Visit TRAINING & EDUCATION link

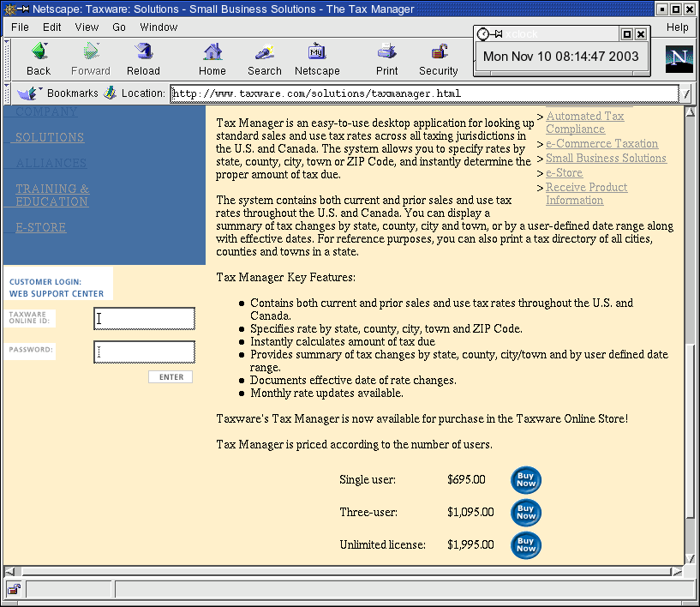(x=52, y=195)
